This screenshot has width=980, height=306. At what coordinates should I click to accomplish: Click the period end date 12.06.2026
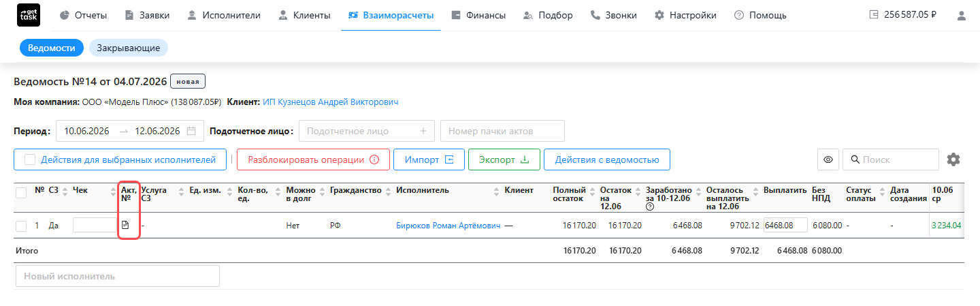(x=157, y=131)
